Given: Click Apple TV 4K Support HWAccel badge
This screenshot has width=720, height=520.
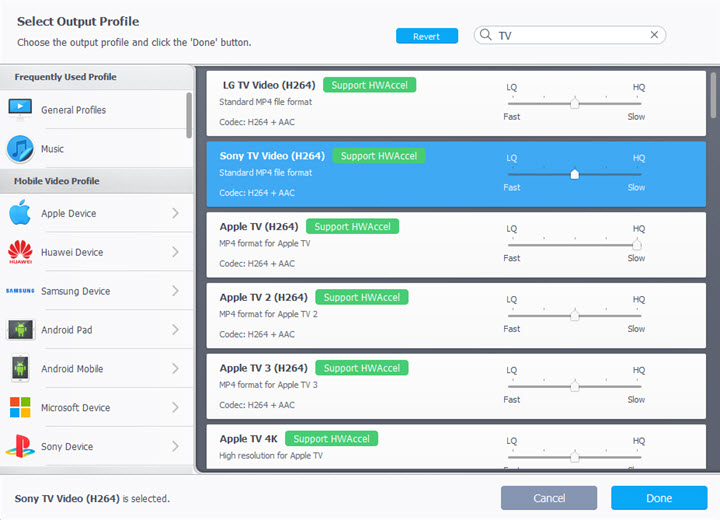Looking at the screenshot, I should (332, 439).
